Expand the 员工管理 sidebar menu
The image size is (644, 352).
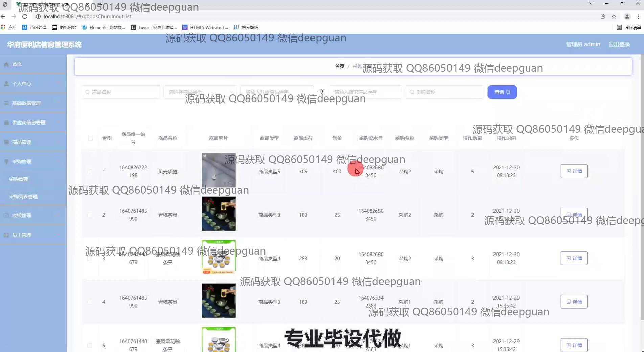click(x=33, y=235)
